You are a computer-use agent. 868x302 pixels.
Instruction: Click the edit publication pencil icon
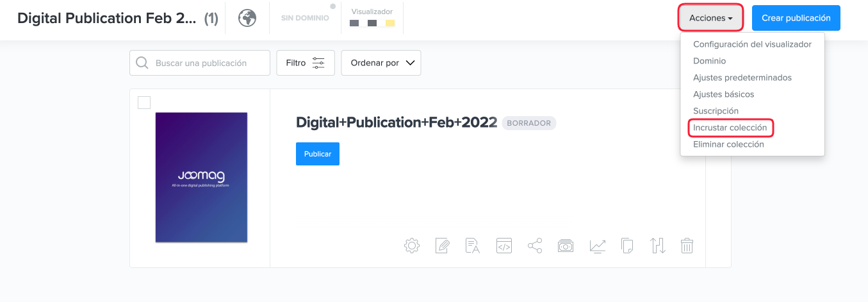tap(443, 246)
